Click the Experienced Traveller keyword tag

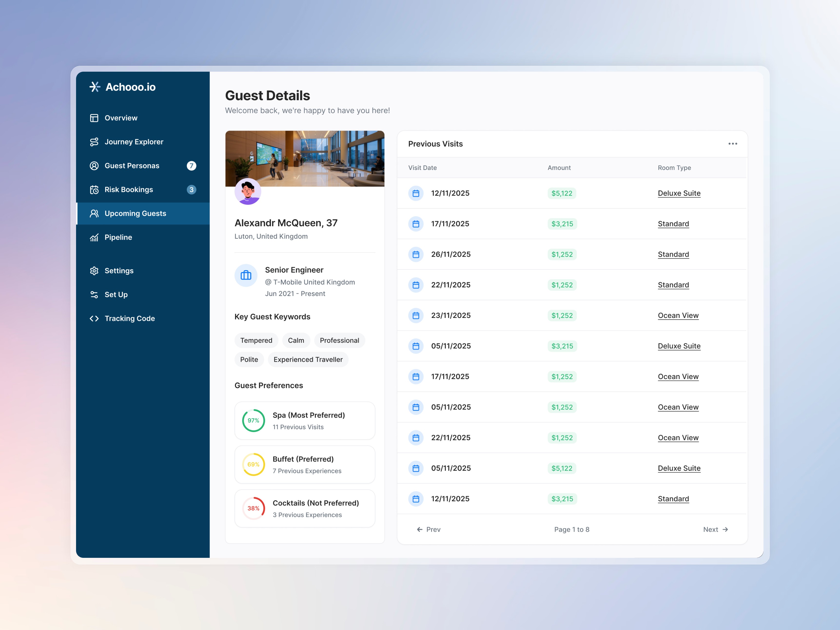pyautogui.click(x=308, y=360)
